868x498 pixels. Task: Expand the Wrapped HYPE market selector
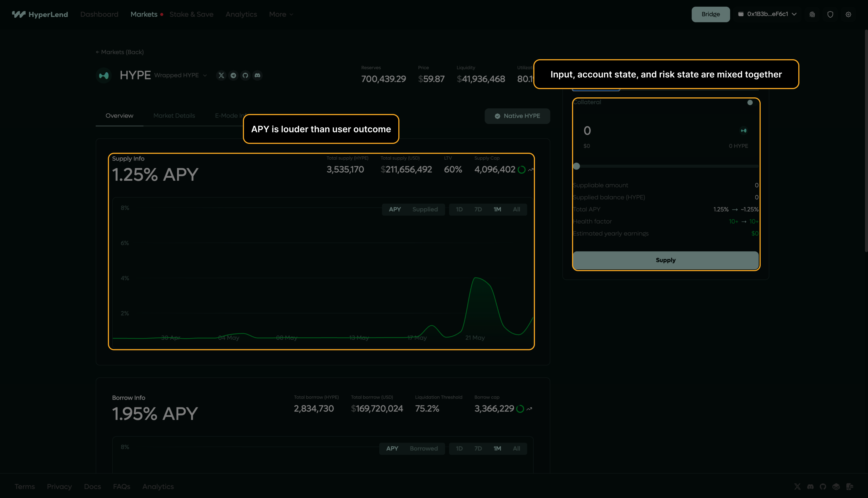point(181,75)
